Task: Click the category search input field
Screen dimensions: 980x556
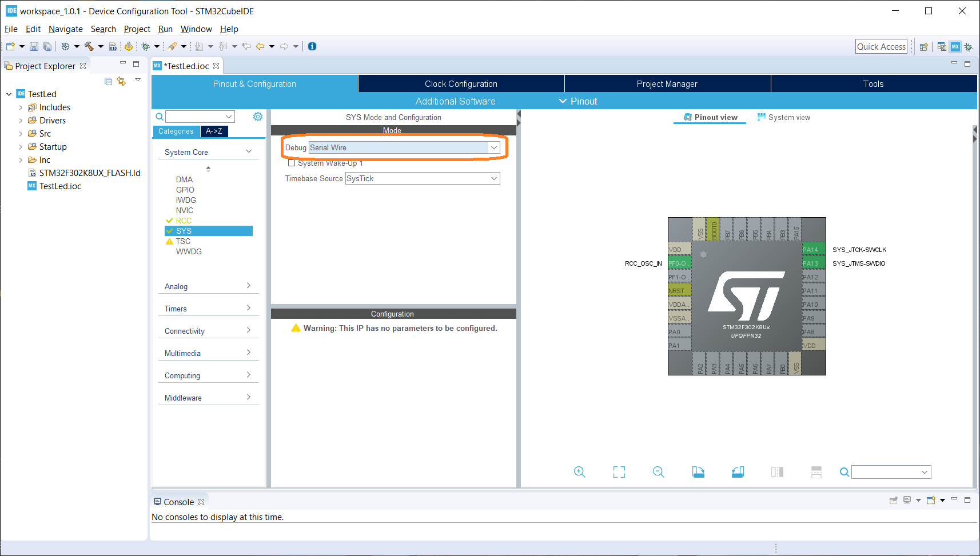Action: coord(200,117)
